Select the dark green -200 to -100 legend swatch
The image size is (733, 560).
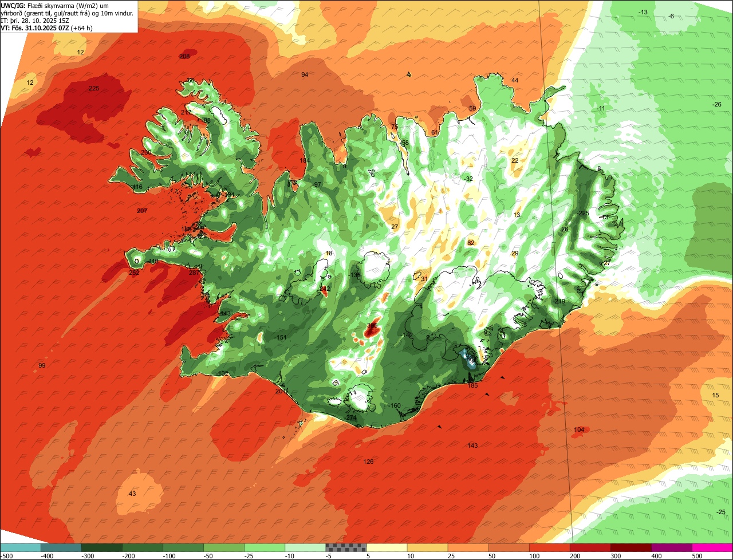click(x=143, y=548)
